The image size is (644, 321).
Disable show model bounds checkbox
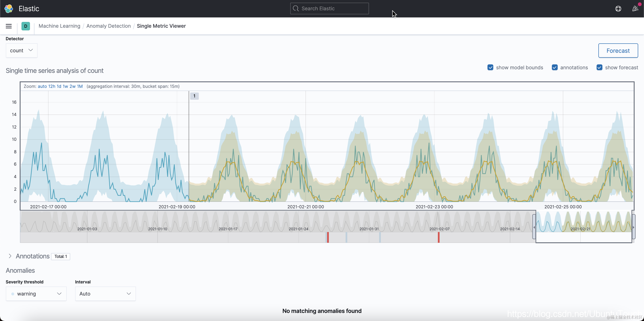[x=490, y=68]
